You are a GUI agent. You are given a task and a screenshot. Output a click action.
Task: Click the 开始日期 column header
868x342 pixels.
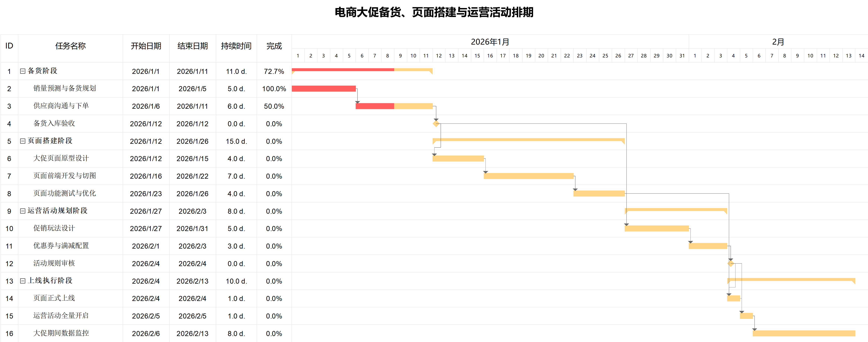tap(146, 46)
